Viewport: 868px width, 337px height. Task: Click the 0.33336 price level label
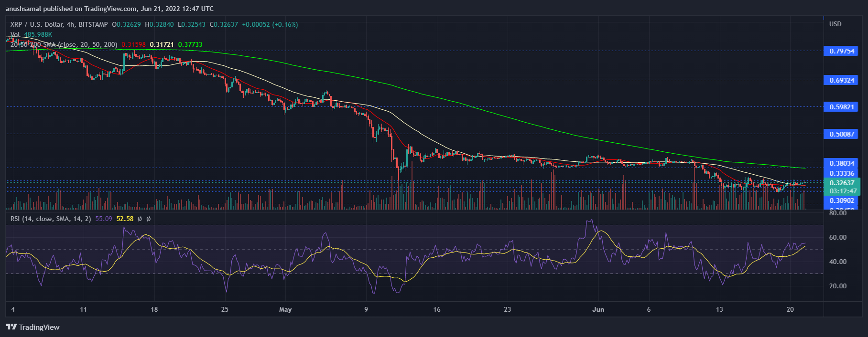tap(841, 173)
